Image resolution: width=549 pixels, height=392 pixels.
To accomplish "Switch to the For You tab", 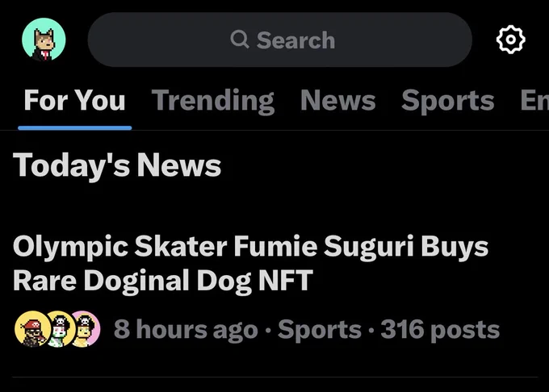I will 74,100.
